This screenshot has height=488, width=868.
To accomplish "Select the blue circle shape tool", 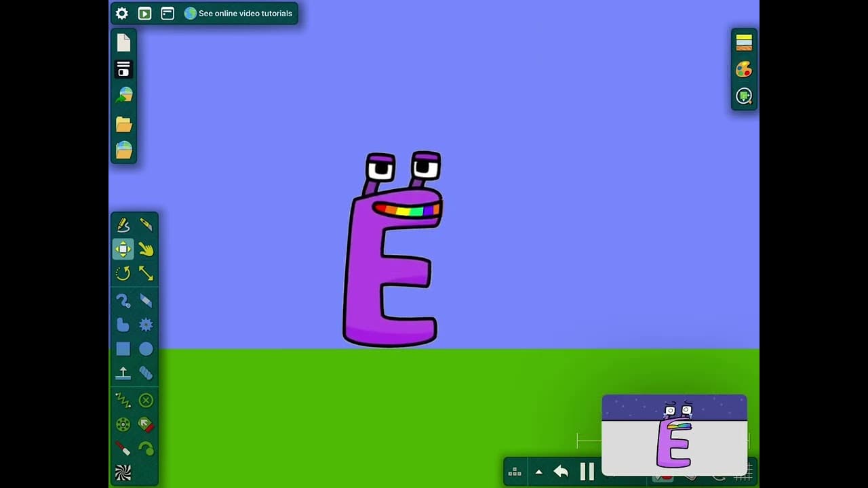I will tap(146, 349).
